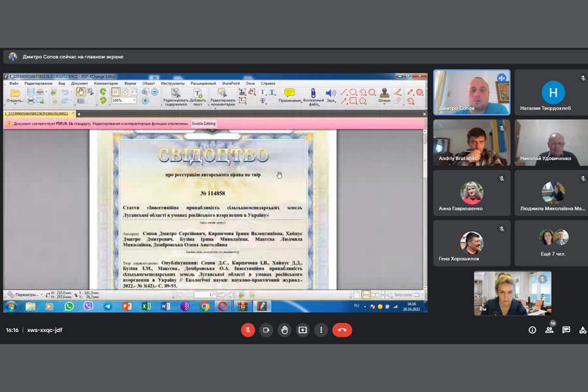Select Andriy Bratishko video tile
This screenshot has height=392, width=588.
click(472, 142)
